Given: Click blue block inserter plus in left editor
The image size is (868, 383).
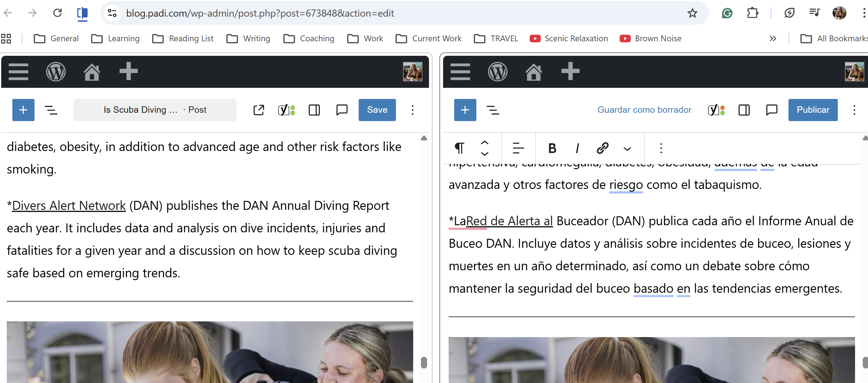Looking at the screenshot, I should [x=23, y=110].
